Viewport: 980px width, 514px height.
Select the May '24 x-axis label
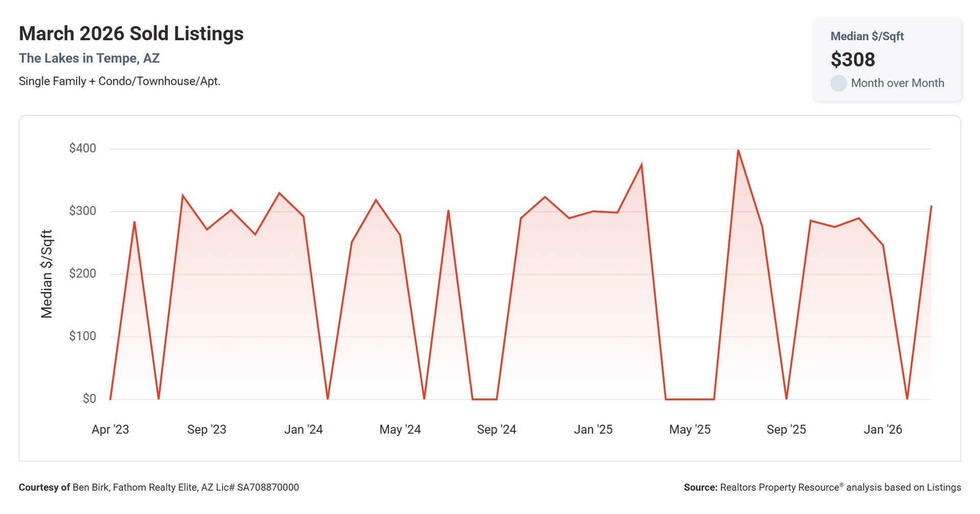coord(400,430)
